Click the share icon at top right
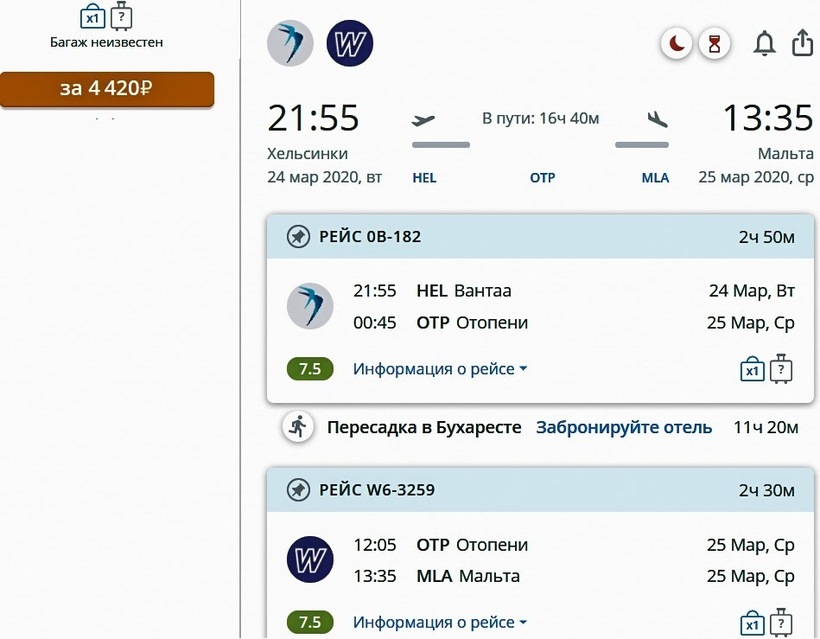820x639 pixels. coord(802,42)
